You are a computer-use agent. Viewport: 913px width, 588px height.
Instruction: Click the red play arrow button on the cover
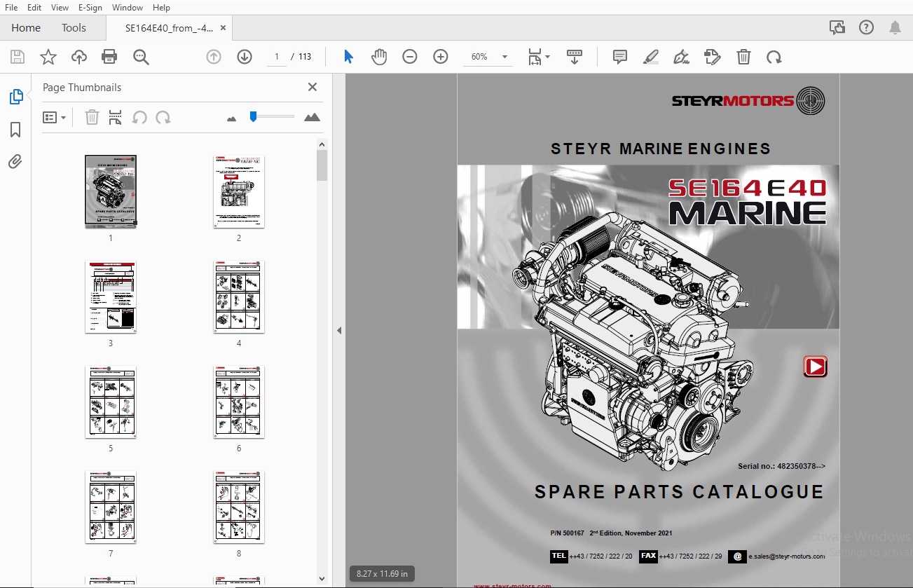click(x=815, y=367)
